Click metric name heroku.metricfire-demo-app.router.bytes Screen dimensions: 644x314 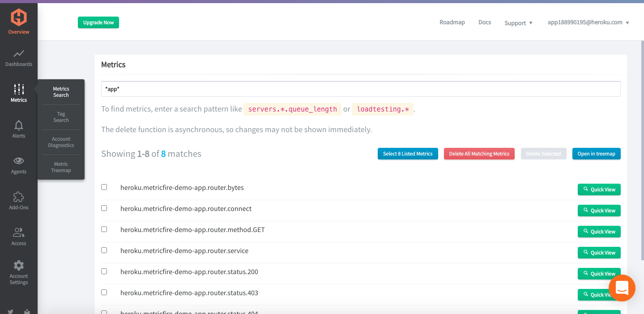(182, 188)
